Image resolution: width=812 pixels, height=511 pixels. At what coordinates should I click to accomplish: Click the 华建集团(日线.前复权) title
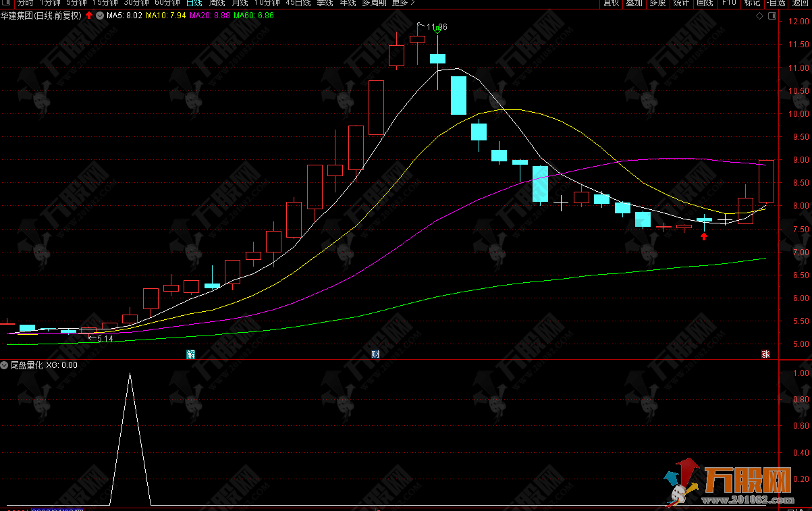pyautogui.click(x=42, y=15)
